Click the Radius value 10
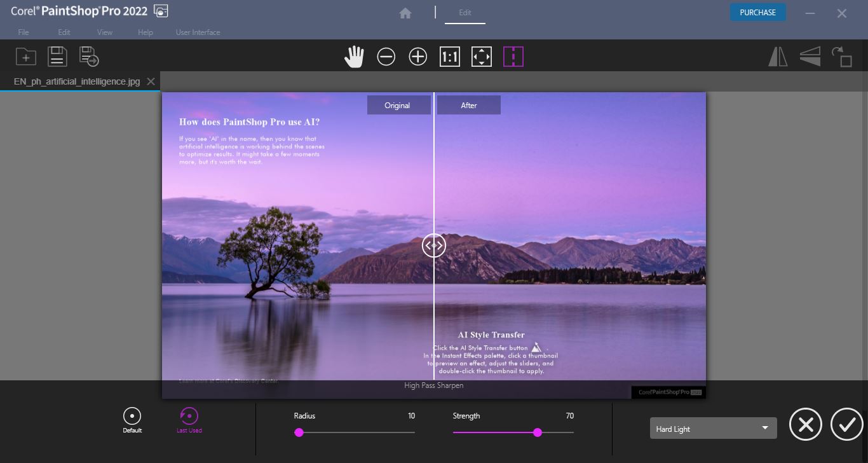The width and height of the screenshot is (868, 463). tap(411, 416)
